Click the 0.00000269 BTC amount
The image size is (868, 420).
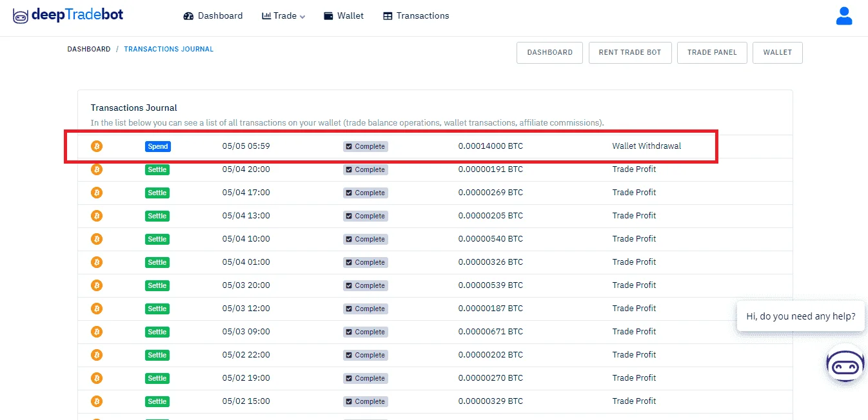[x=491, y=193]
